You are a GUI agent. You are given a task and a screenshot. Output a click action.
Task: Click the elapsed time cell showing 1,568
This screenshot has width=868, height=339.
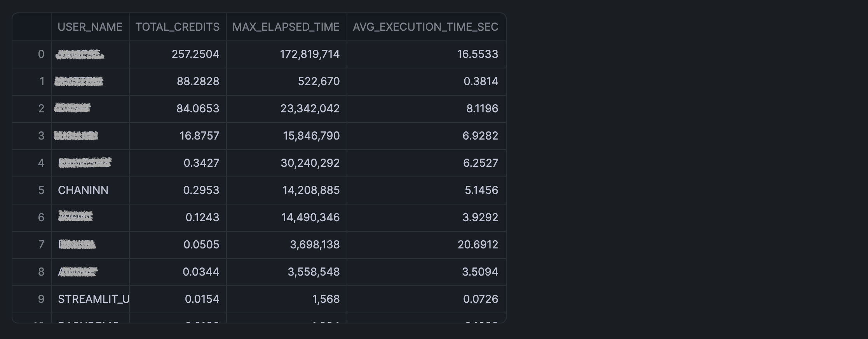coord(326,299)
